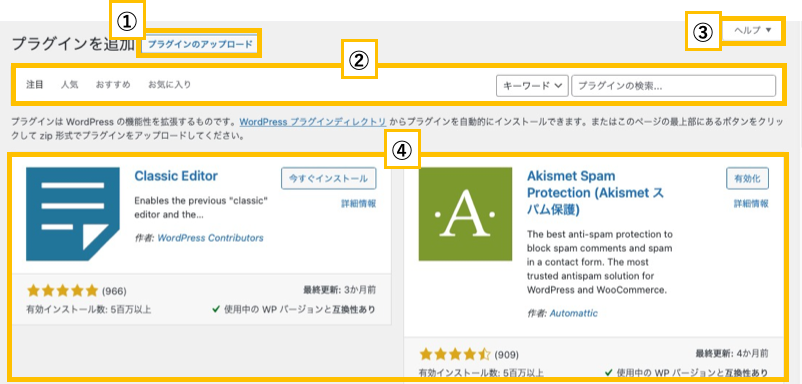Screen dimensions: 802x384
Task: Click 最終更新: 3か月前 text
Action: click(x=340, y=290)
